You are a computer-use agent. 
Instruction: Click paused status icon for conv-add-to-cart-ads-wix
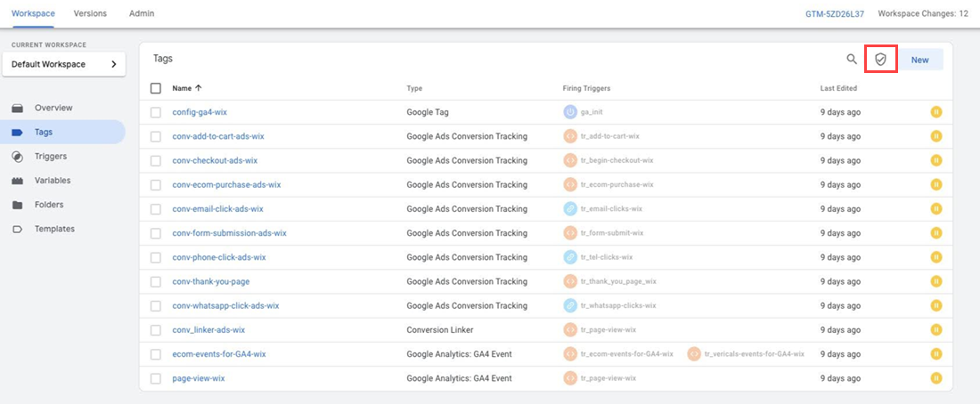pos(935,136)
